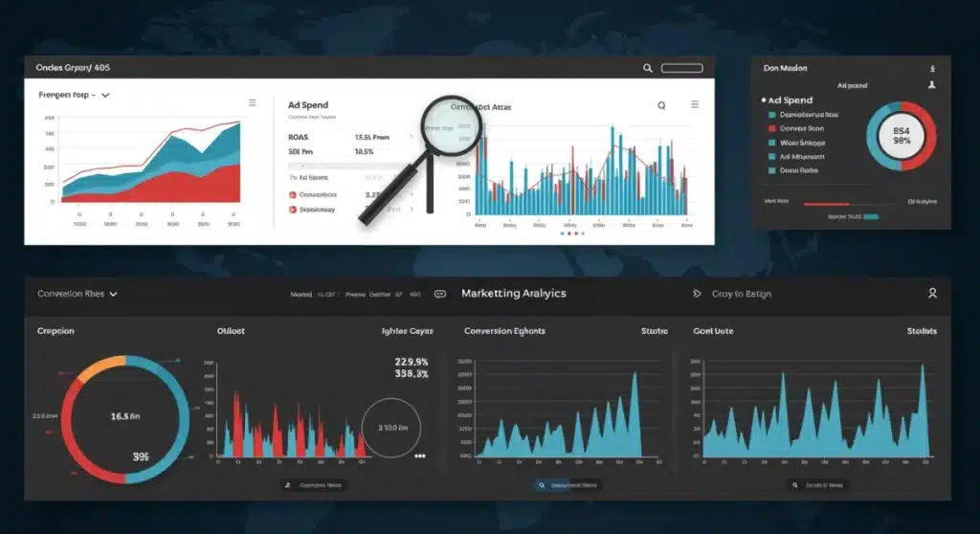This screenshot has width=980, height=534.
Task: Click the "Marketting Aralyics" title
Action: pyautogui.click(x=514, y=293)
